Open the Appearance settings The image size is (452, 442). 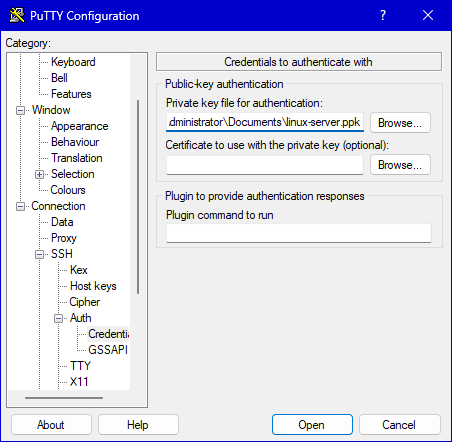coord(80,126)
